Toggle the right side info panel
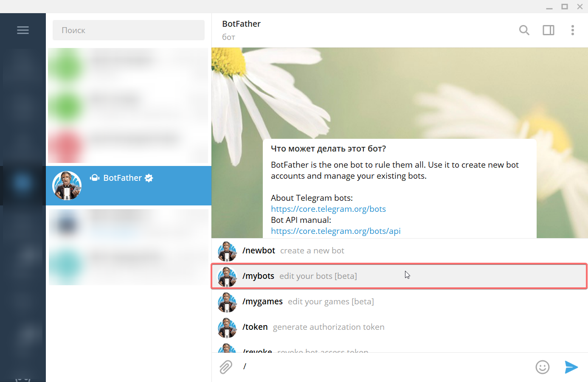This screenshot has width=588, height=382. pyautogui.click(x=549, y=30)
